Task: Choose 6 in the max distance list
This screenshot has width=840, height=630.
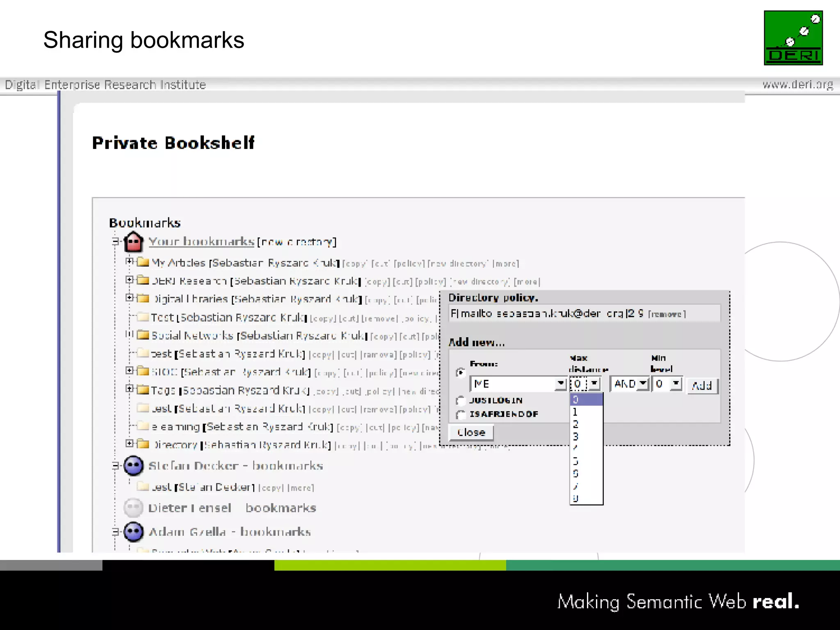Action: [586, 474]
